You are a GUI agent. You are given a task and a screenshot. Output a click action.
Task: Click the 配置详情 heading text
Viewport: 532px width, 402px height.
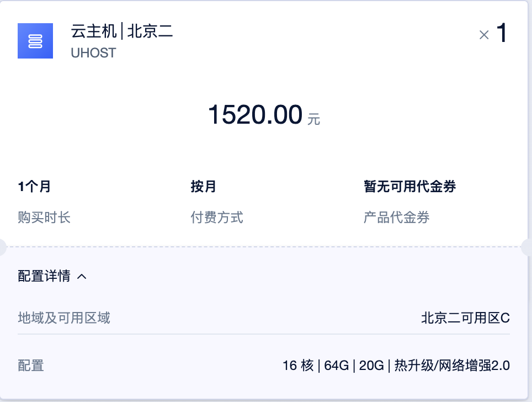point(44,276)
